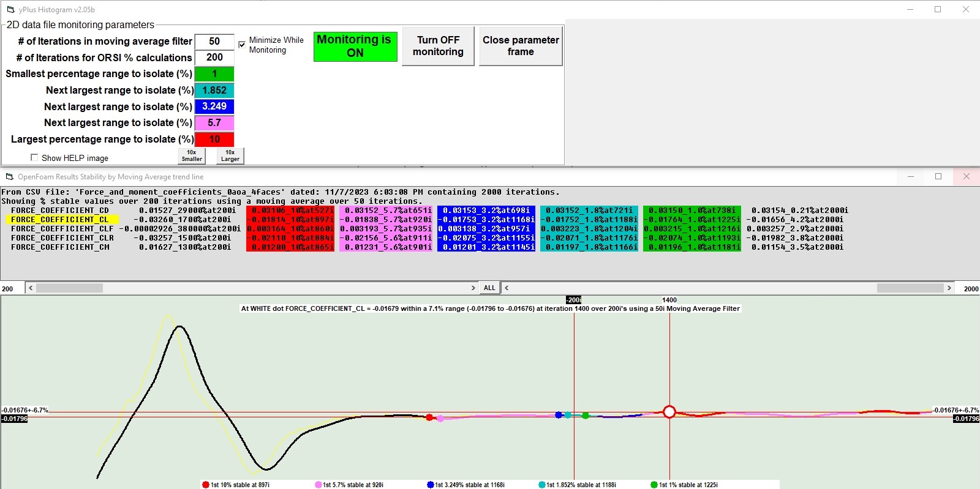980x489 pixels.
Task: Click the yPlus Histogram app icon in title bar
Action: click(10, 10)
